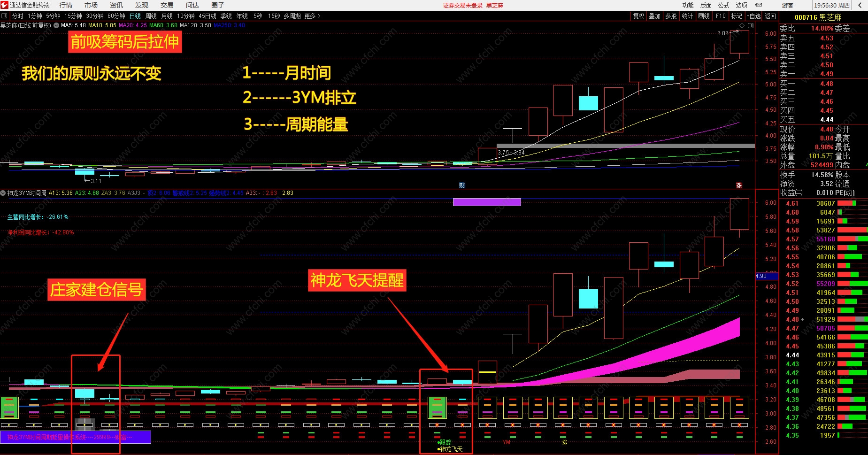Open the 版面 menu
The height and width of the screenshot is (455, 868).
click(x=706, y=5)
